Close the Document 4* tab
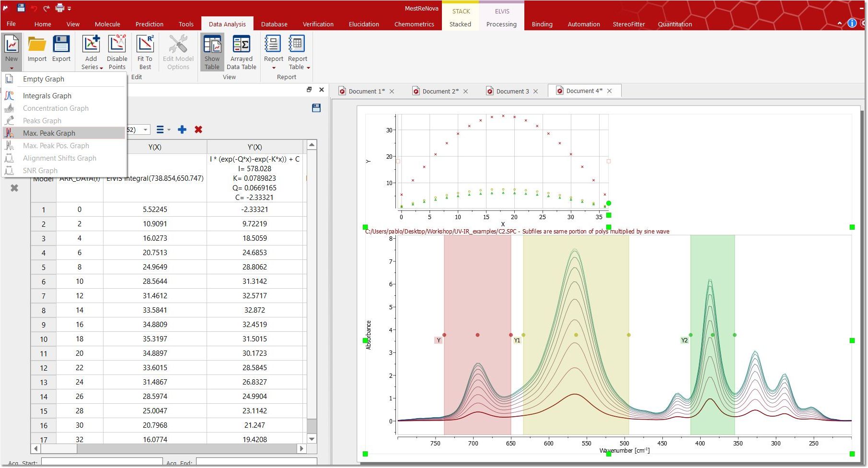Viewport: 868px width, 468px height. (x=609, y=91)
